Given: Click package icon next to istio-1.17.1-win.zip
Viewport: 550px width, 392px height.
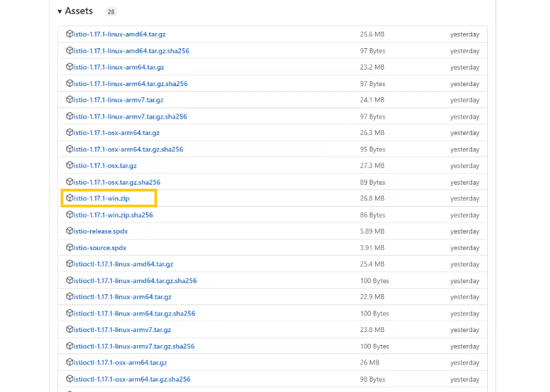Looking at the screenshot, I should pos(70,198).
